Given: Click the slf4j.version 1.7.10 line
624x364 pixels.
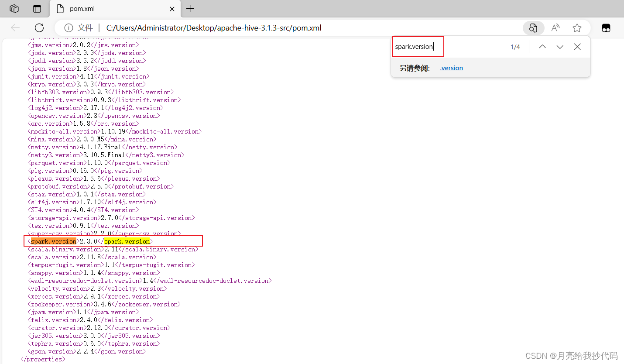Looking at the screenshot, I should pyautogui.click(x=92, y=202).
